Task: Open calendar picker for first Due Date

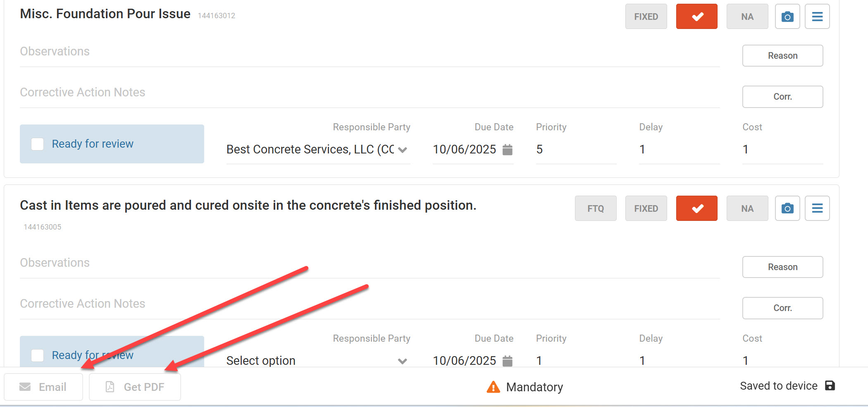Action: point(508,149)
